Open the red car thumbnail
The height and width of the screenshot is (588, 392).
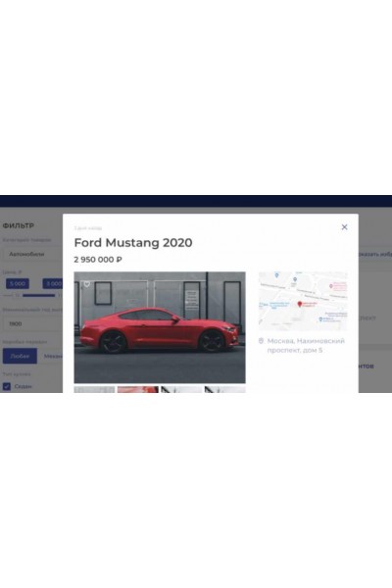click(x=138, y=390)
